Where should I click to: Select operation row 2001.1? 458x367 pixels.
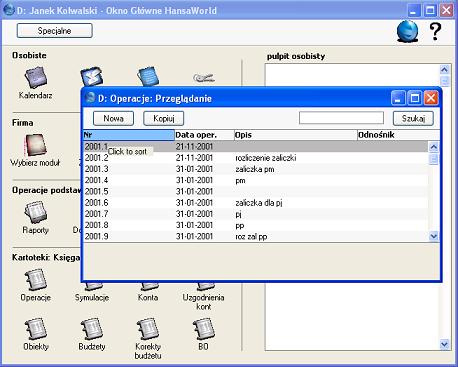click(x=256, y=146)
